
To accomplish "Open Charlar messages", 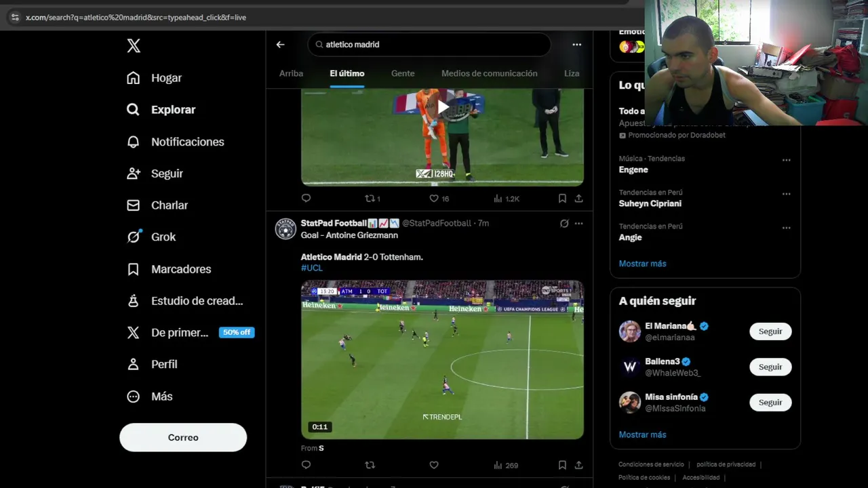I will point(157,205).
